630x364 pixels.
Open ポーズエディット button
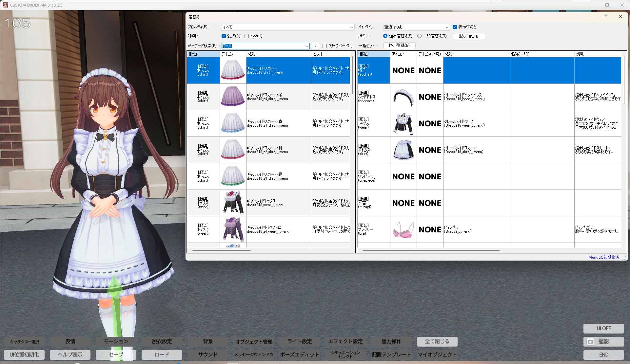point(300,355)
